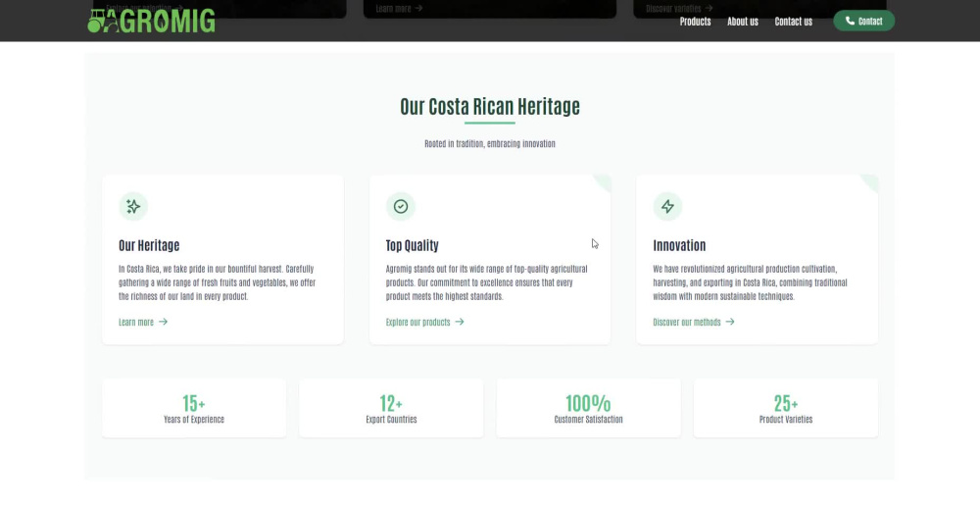Go to About us page
Image resolution: width=980 pixels, height=509 pixels.
coord(743,22)
